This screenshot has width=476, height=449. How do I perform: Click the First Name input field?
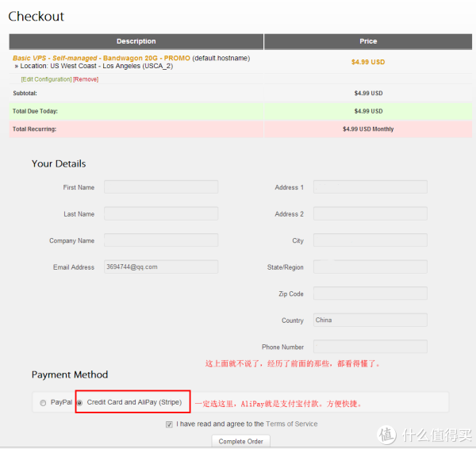tap(161, 187)
